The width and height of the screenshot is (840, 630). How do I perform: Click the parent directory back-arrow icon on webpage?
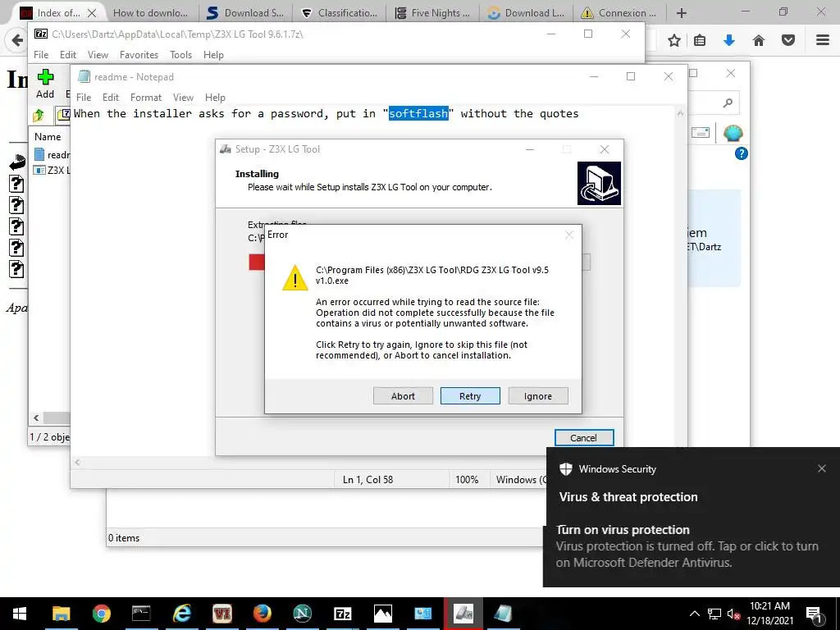[x=17, y=162]
